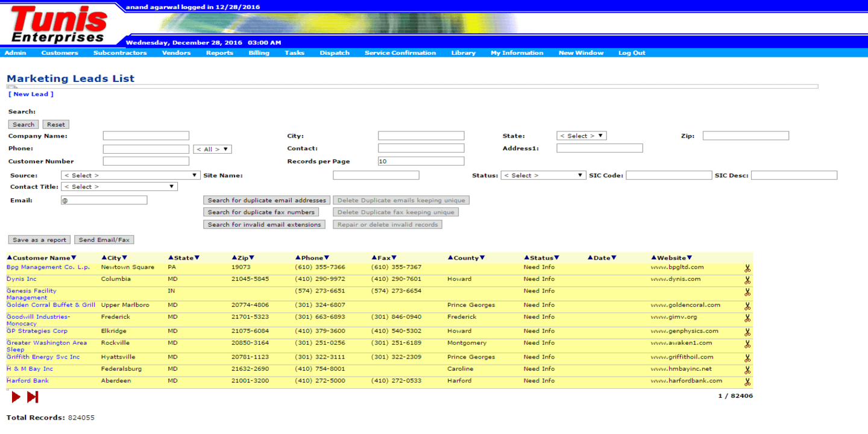
Task: Click the Search button
Action: coord(24,124)
